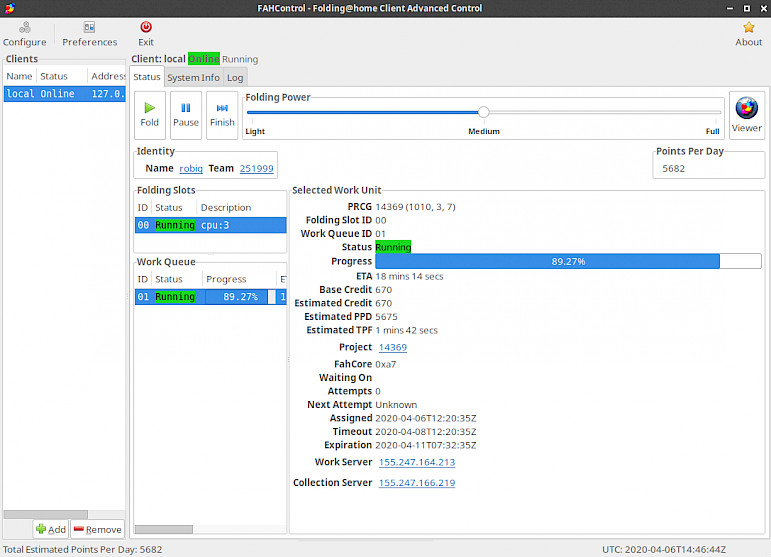The image size is (771, 557).
Task: Open Project 14369 link
Action: pyautogui.click(x=392, y=347)
